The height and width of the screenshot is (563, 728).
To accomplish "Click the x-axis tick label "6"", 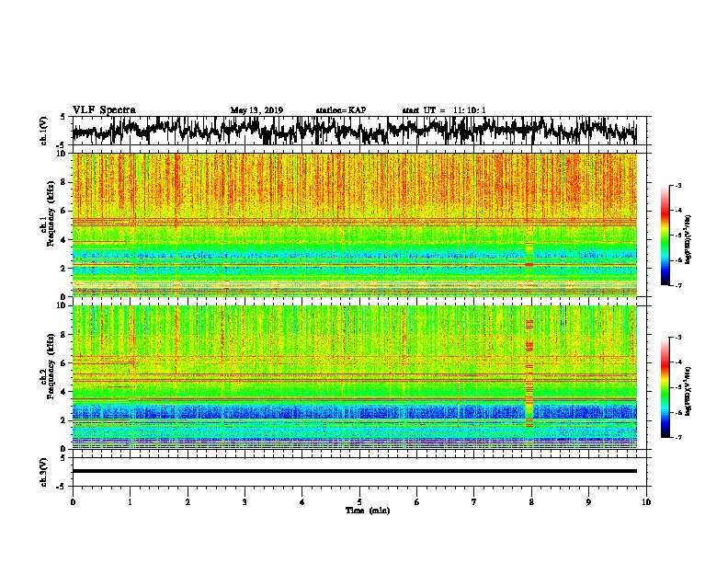I will coord(416,502).
